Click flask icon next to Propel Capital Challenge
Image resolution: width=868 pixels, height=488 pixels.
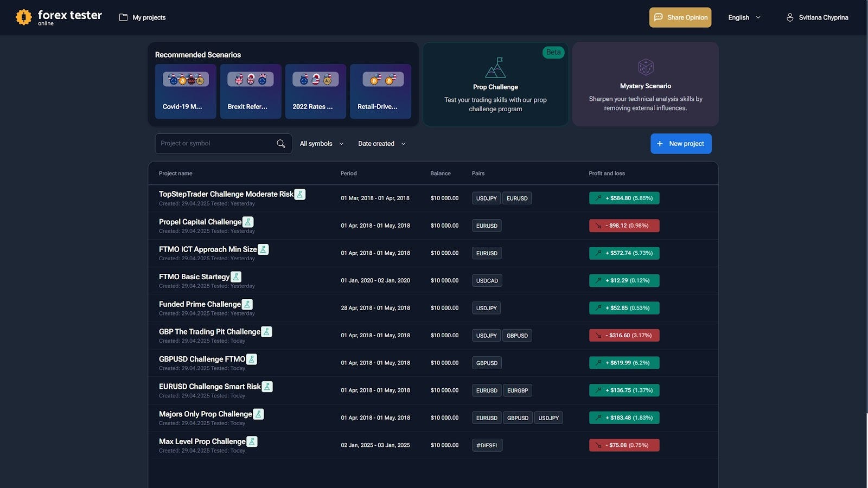click(247, 222)
